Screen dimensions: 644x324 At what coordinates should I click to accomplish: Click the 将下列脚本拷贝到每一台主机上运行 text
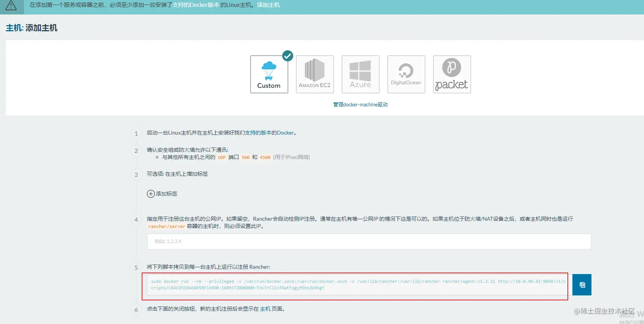click(208, 267)
